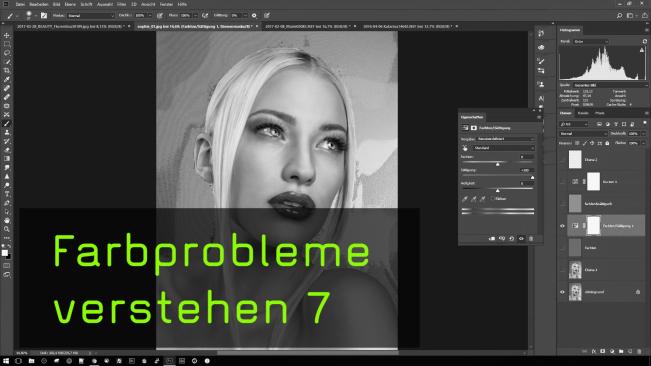Create a new group folder icon

pyautogui.click(x=621, y=351)
